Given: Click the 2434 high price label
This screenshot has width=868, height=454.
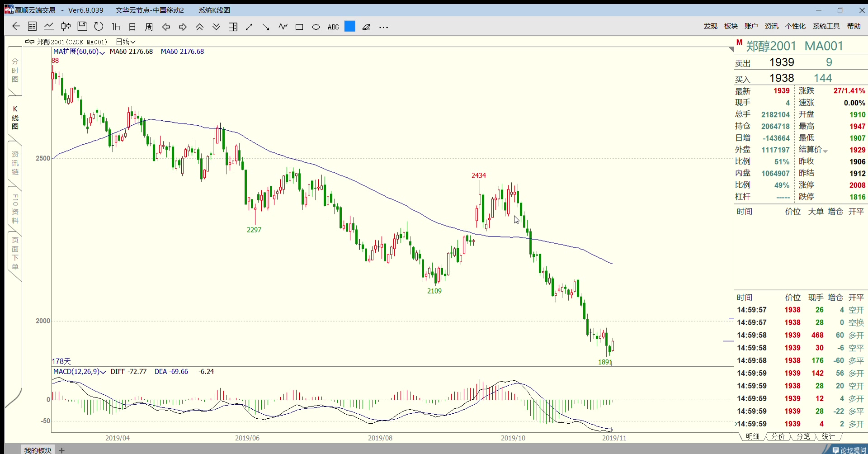Looking at the screenshot, I should (479, 175).
